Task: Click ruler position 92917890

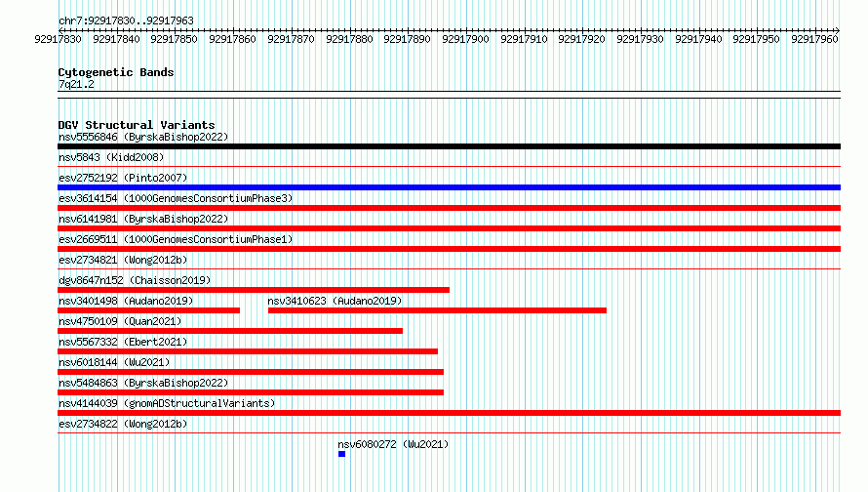Action: tap(407, 39)
